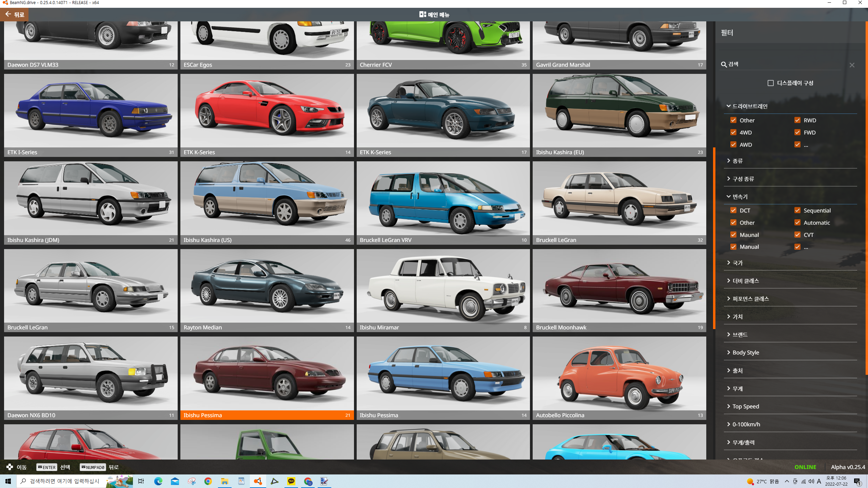The width and height of the screenshot is (868, 488).
Task: Expand the 0-100km/h filter section
Action: pos(790,424)
